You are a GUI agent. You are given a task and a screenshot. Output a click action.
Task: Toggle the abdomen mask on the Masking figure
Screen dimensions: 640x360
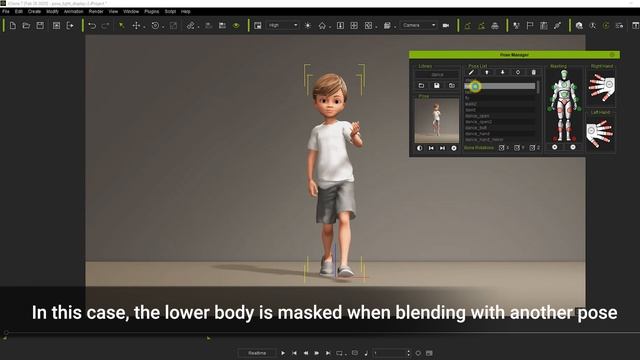coord(564,95)
